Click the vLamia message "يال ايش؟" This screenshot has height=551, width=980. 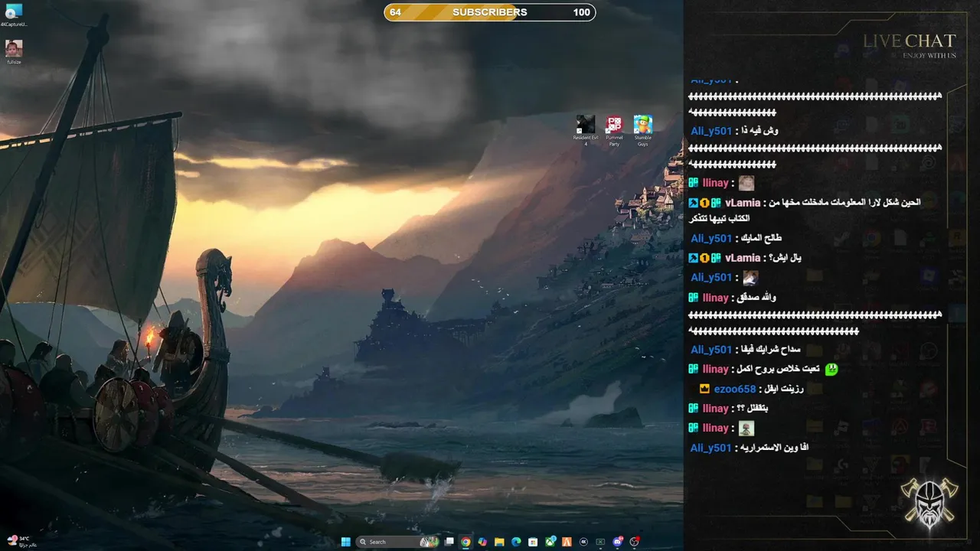pos(786,258)
